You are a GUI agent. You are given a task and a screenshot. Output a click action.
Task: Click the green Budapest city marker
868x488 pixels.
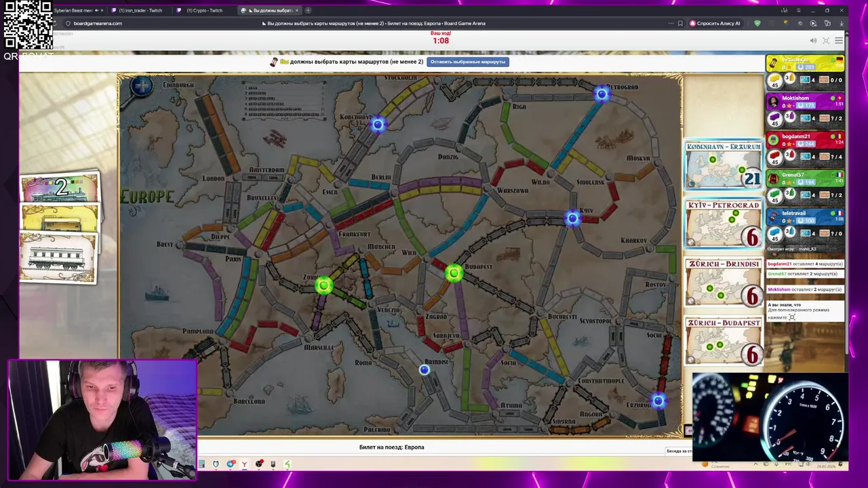click(x=454, y=273)
